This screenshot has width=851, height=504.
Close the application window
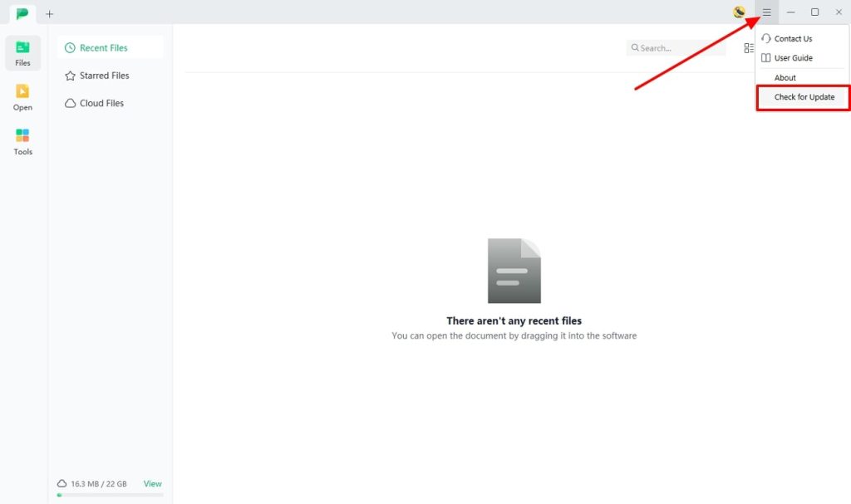point(839,12)
